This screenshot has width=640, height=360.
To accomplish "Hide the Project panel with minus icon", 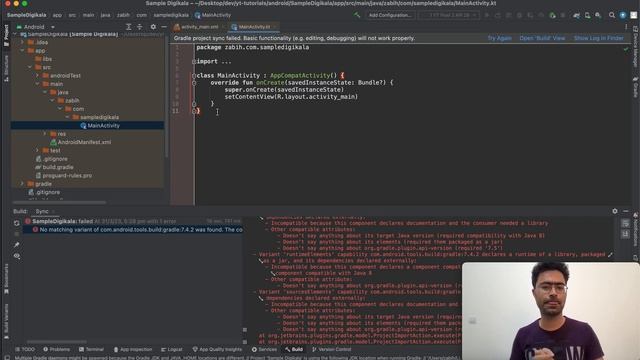I will (x=164, y=27).
